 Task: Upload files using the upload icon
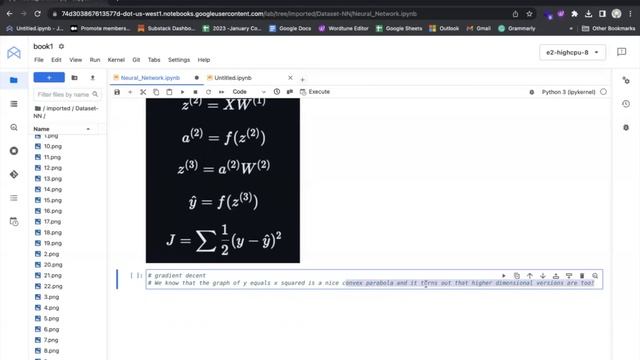[x=93, y=78]
